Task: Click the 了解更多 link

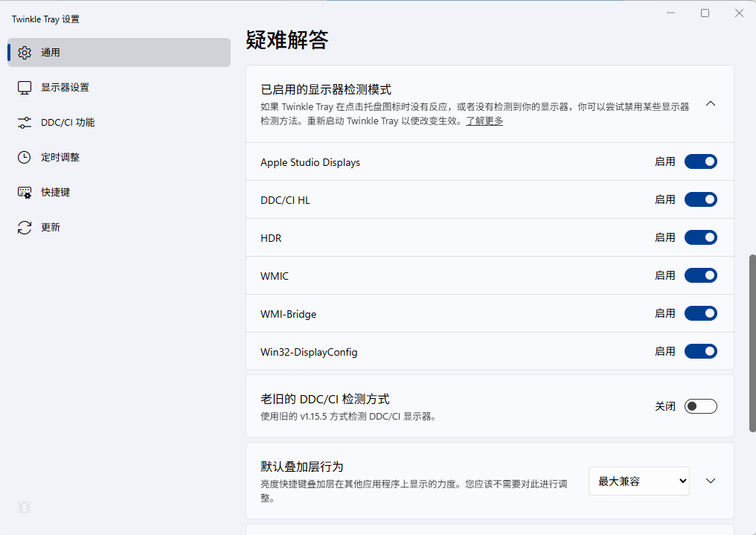Action: coord(484,121)
